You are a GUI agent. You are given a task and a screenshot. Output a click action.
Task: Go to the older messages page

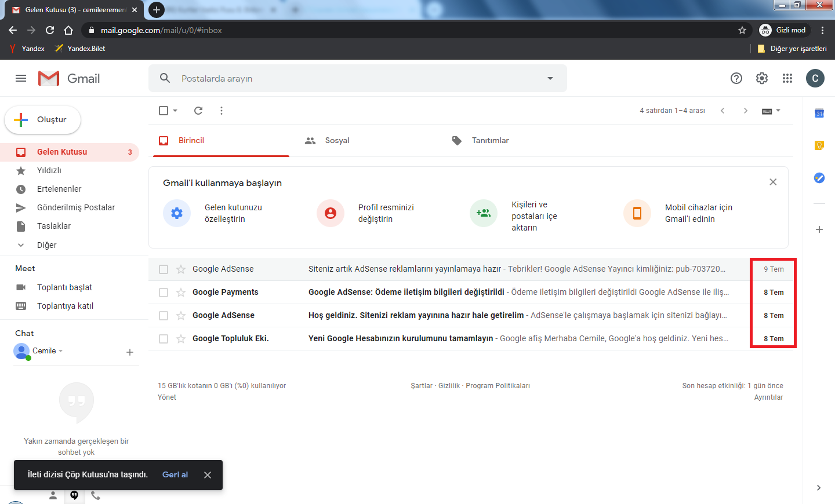pos(746,111)
